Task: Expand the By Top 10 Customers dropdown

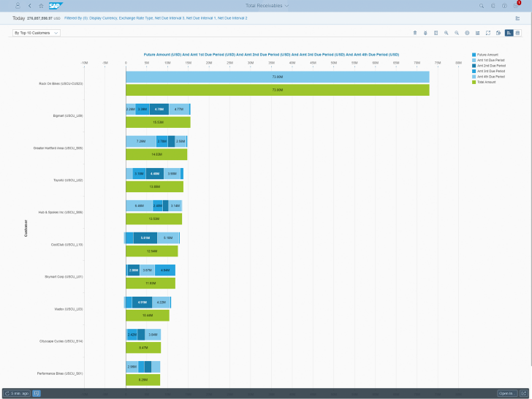Action: point(37,33)
